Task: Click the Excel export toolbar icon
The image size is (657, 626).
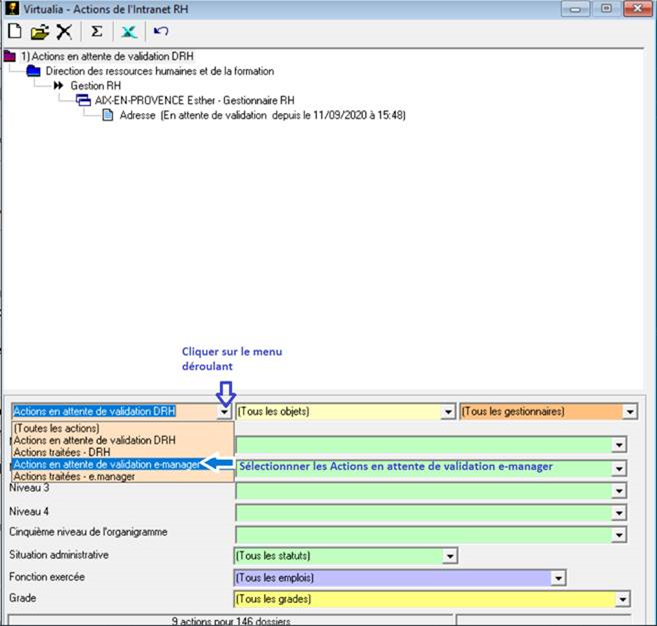Action: coord(130,32)
